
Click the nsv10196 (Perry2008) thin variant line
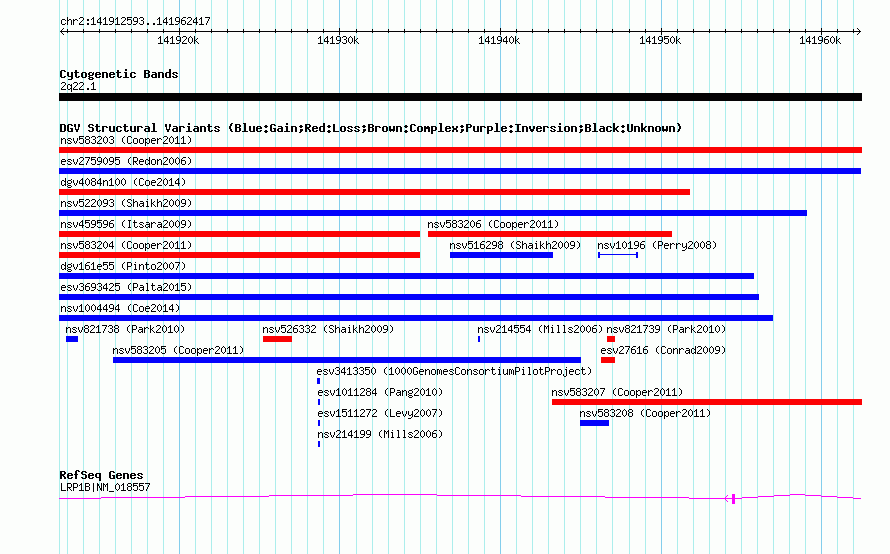(618, 255)
